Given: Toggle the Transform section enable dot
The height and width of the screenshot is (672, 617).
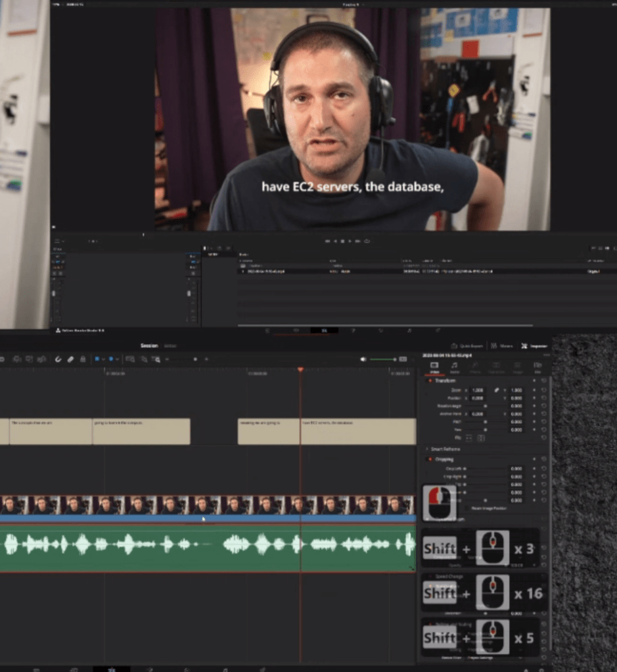Looking at the screenshot, I should pos(430,380).
